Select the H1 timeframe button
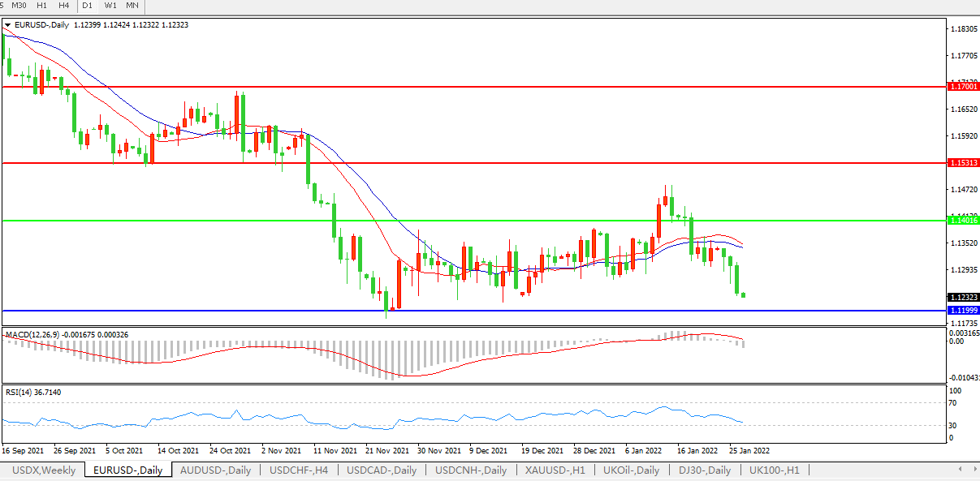980x481 pixels. [41, 6]
